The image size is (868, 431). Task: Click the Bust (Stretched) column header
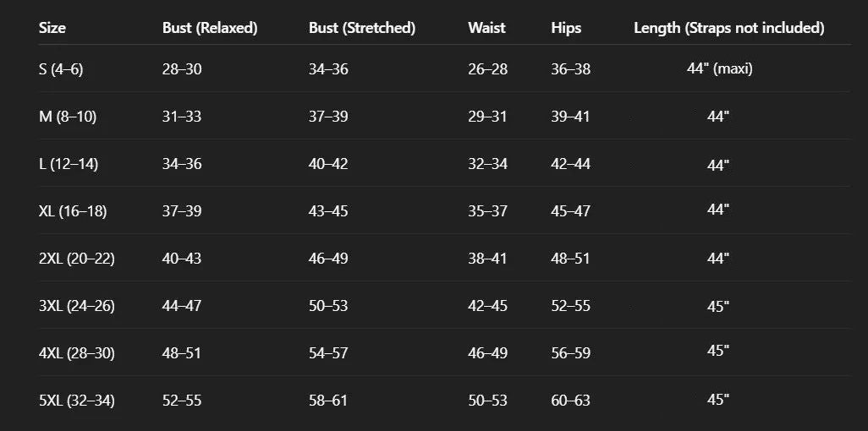pyautogui.click(x=362, y=28)
